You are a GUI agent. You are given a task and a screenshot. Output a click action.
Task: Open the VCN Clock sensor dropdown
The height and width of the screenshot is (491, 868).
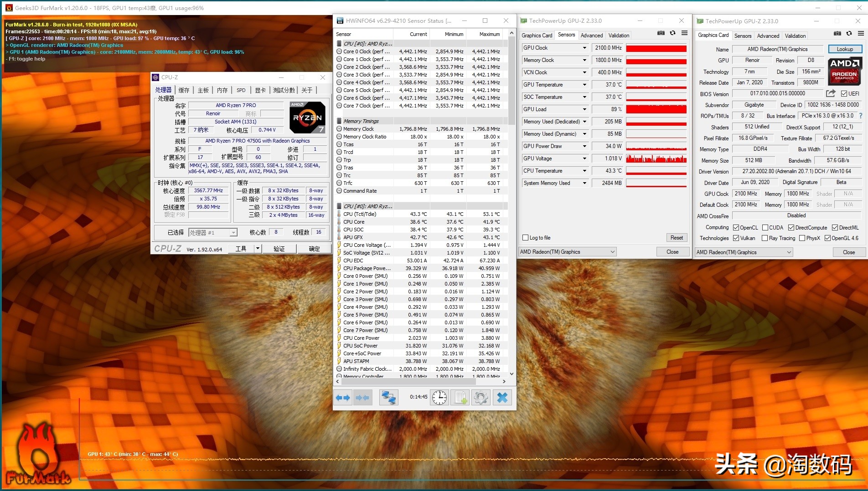(x=584, y=72)
